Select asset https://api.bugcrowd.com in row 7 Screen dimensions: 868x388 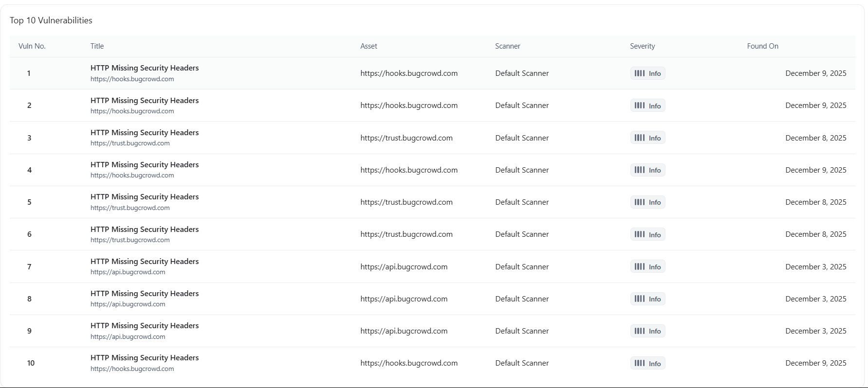(x=404, y=267)
